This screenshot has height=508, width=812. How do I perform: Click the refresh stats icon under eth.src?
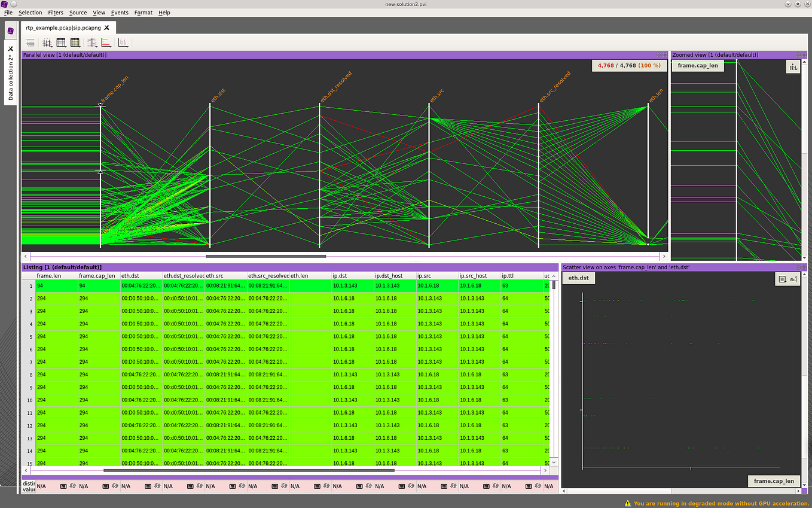pyautogui.click(x=242, y=486)
